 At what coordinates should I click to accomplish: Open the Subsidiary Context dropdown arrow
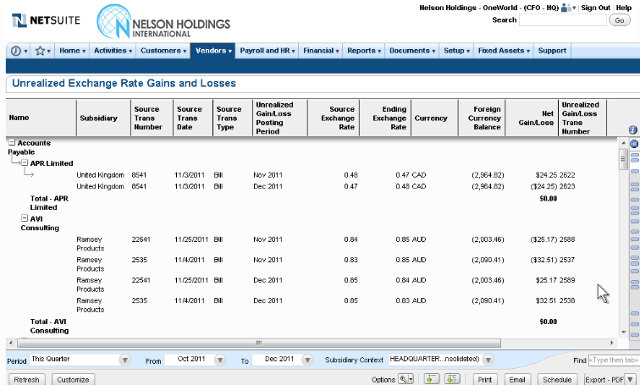click(488, 360)
